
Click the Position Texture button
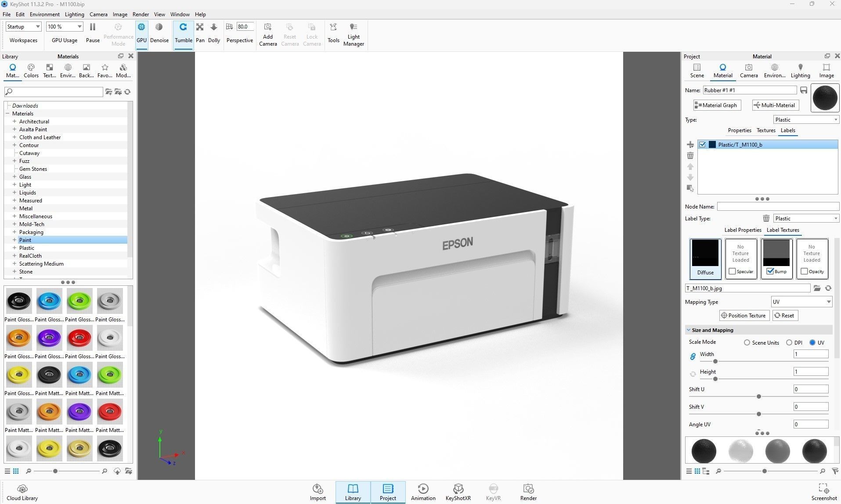point(744,315)
